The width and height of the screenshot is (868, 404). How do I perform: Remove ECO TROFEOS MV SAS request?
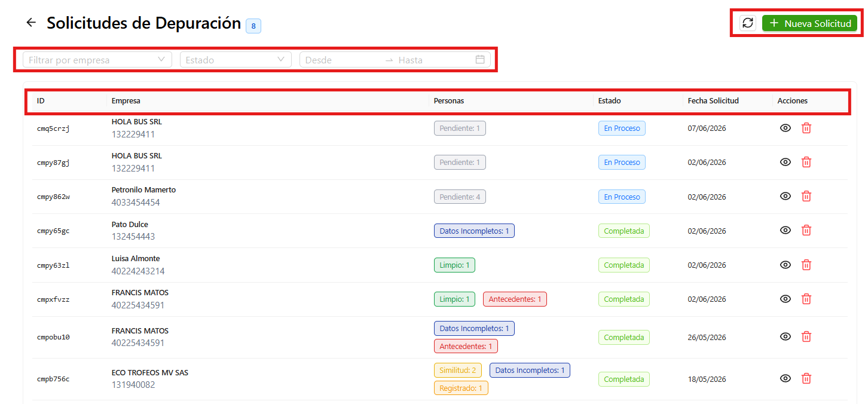coord(806,378)
